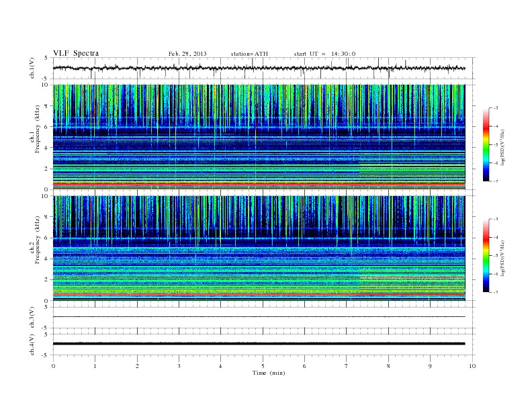This screenshot has width=532, height=411.
Task: Click the time axis tick label "10"
Action: (472, 366)
